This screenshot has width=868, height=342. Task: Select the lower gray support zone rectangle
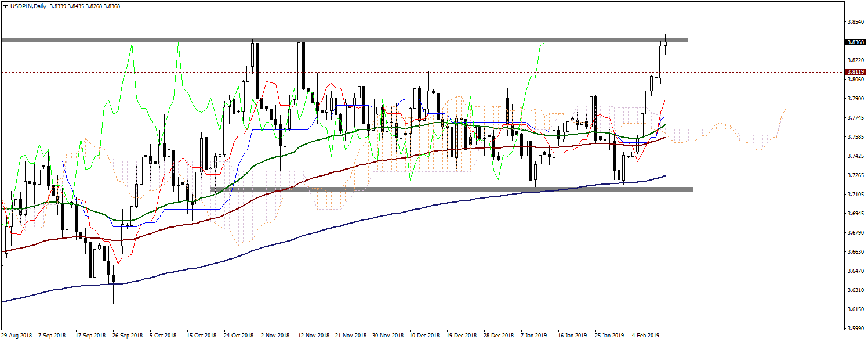tap(451, 190)
